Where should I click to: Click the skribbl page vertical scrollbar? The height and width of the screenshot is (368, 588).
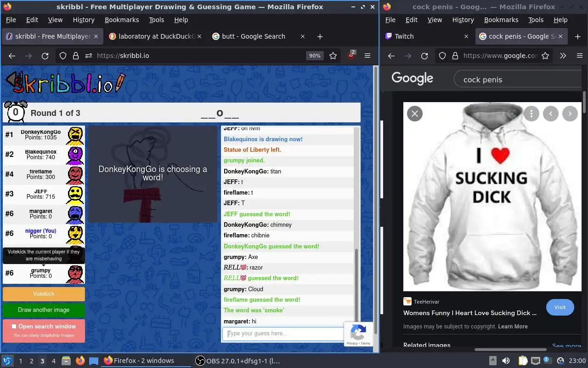click(x=376, y=200)
